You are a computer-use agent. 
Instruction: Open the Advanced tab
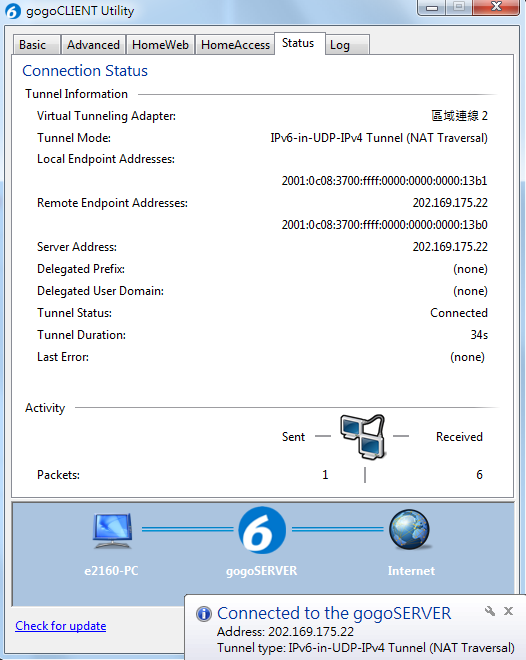click(93, 45)
